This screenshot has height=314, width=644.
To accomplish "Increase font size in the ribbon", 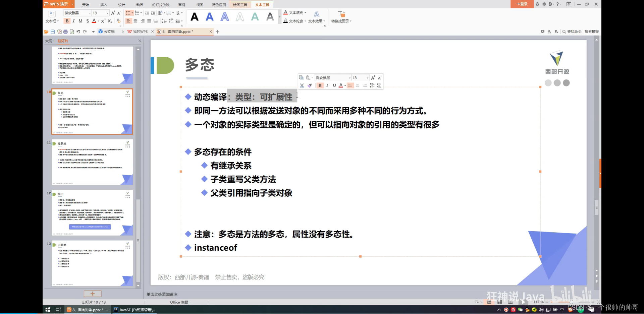I will coord(113,13).
